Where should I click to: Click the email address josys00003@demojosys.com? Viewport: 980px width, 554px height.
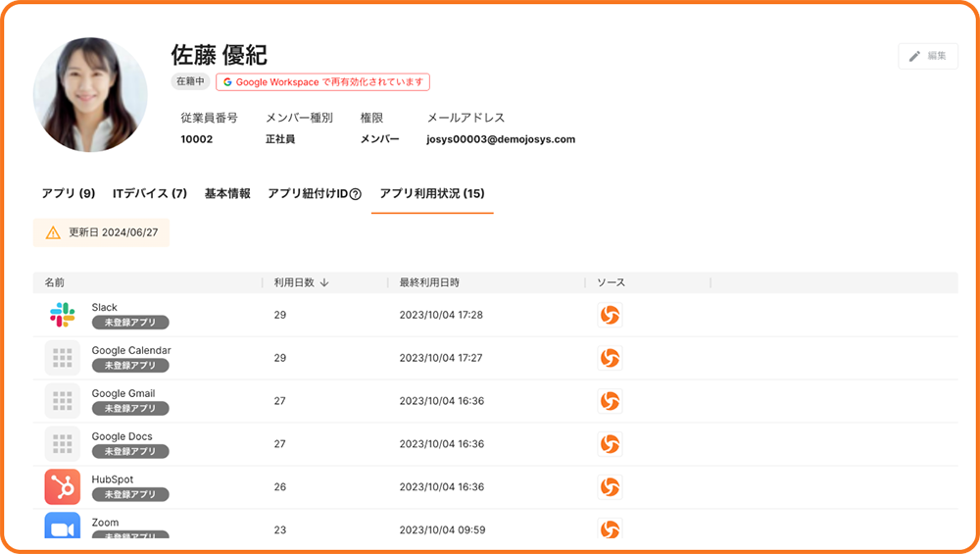[501, 139]
